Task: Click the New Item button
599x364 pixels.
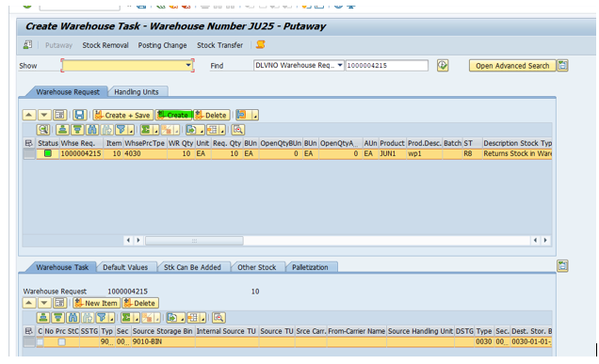Action: point(97,303)
